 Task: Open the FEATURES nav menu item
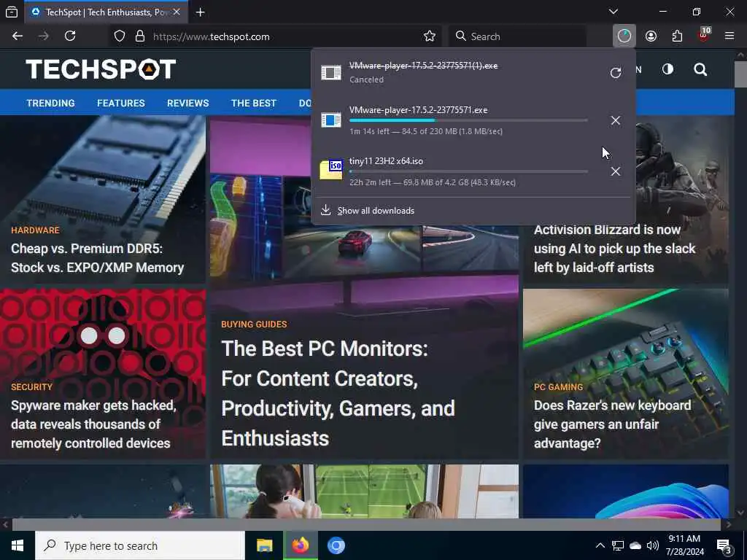121,103
